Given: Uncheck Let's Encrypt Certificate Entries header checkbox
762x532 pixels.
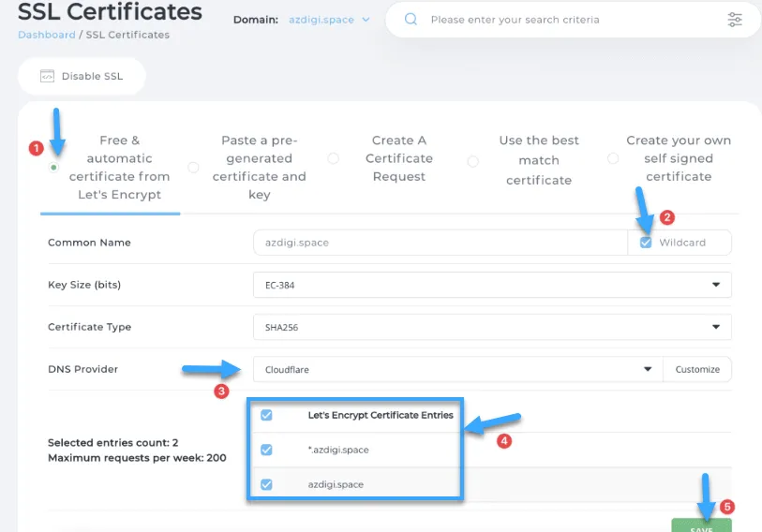Looking at the screenshot, I should [x=266, y=415].
